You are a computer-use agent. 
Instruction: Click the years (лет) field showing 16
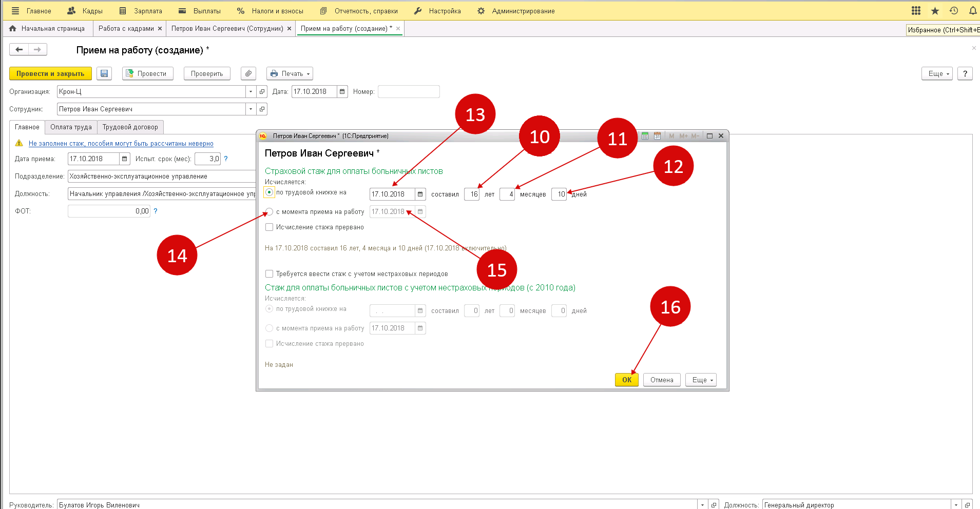[x=472, y=194]
